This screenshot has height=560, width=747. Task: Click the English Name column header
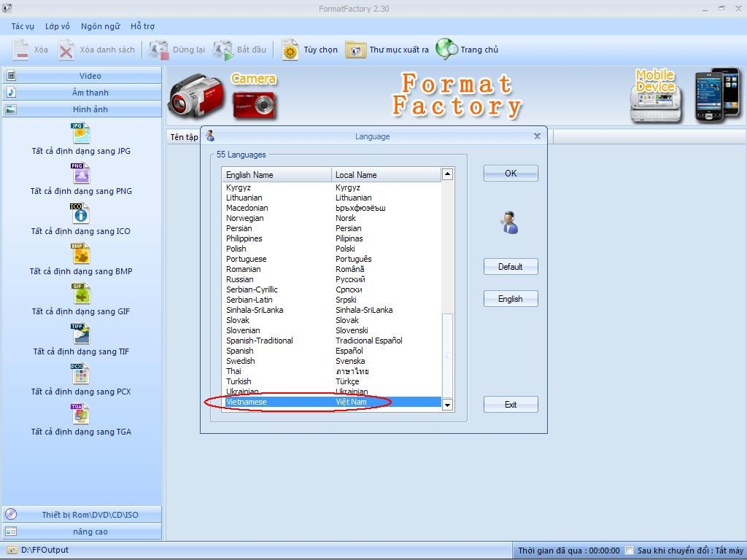point(276,175)
